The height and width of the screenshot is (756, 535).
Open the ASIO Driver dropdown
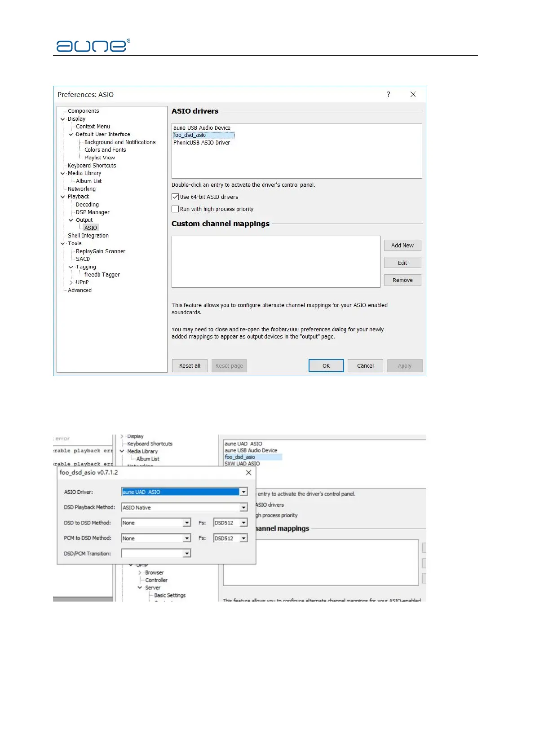[x=243, y=492]
